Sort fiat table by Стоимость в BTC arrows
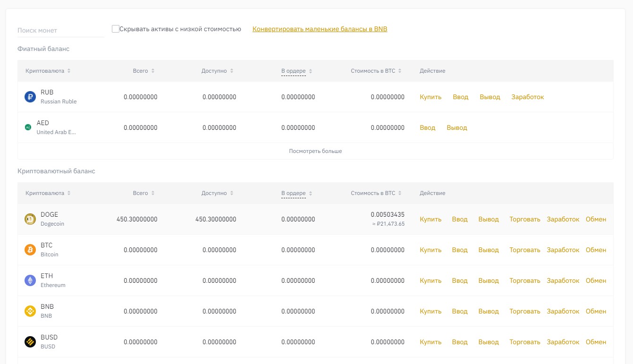633x364 pixels. point(400,71)
